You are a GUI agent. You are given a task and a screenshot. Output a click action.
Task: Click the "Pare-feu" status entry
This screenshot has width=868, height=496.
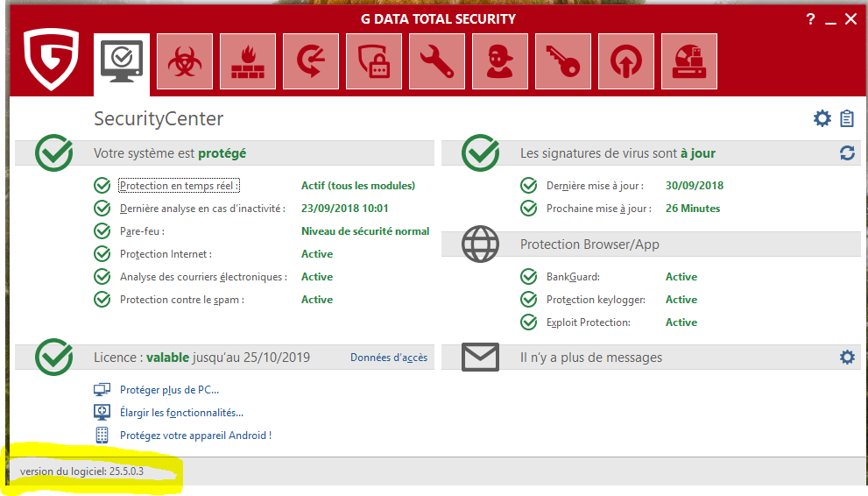click(x=142, y=231)
